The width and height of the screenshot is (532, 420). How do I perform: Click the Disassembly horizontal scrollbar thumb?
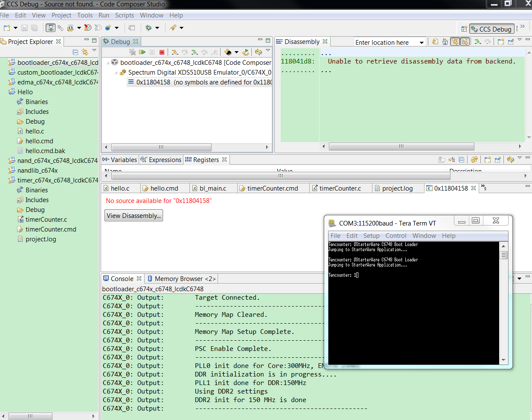401,146
